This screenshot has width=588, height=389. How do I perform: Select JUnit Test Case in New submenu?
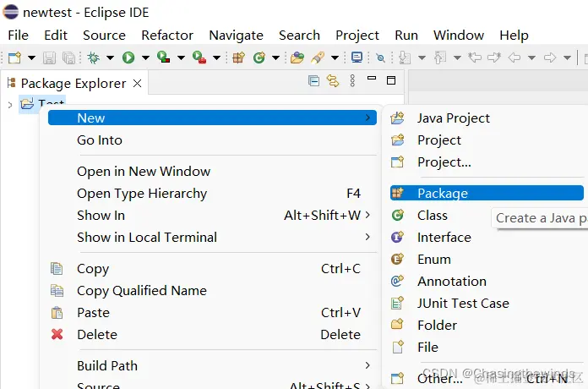point(487,303)
